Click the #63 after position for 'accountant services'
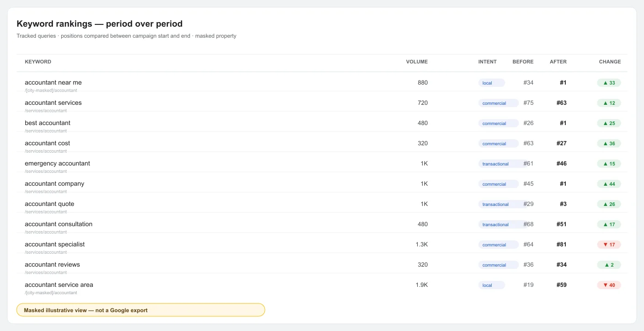Screen dimensions: 644x331 click(562, 103)
